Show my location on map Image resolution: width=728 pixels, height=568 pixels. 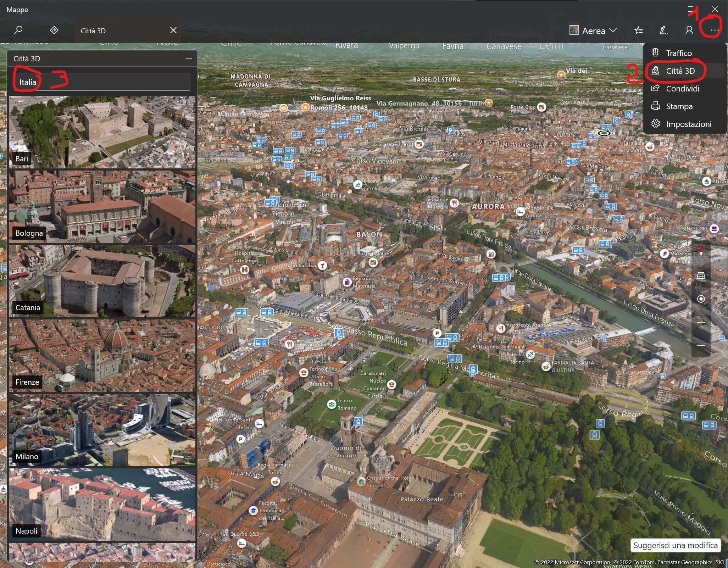tap(701, 299)
